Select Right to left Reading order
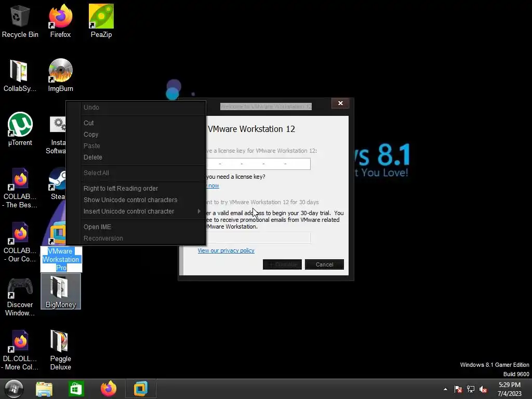532x399 pixels. pos(136,188)
